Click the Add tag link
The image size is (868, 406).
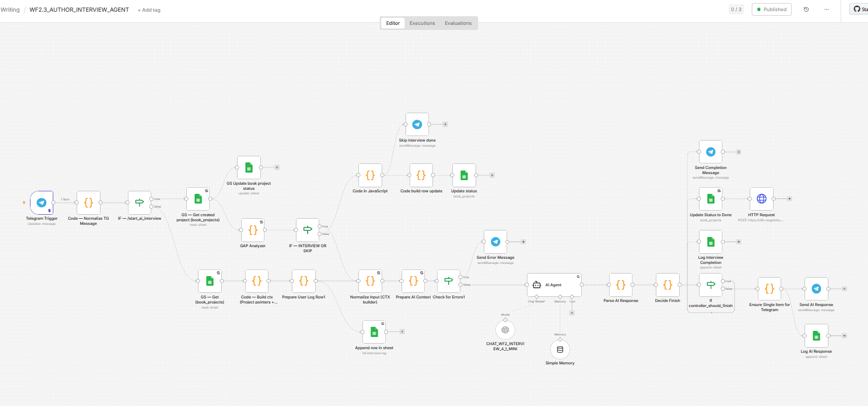(149, 10)
